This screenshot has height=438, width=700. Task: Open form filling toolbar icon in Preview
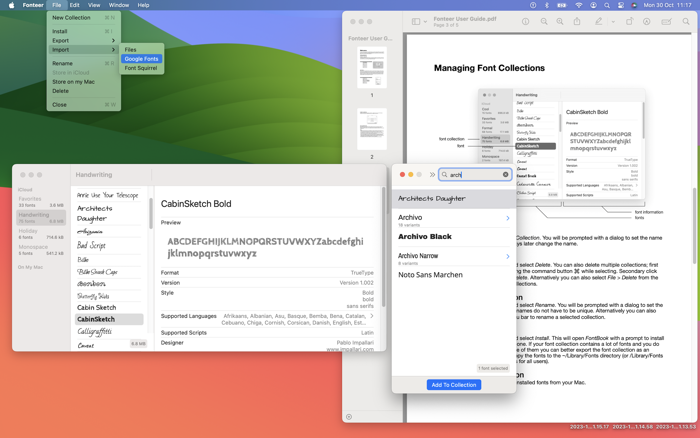[x=667, y=21]
